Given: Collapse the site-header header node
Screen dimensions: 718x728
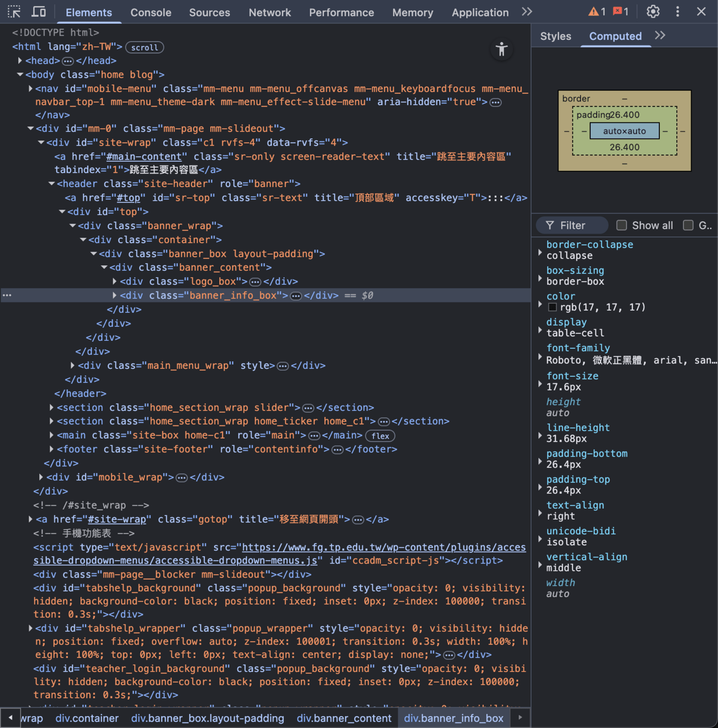Looking at the screenshot, I should coord(51,183).
